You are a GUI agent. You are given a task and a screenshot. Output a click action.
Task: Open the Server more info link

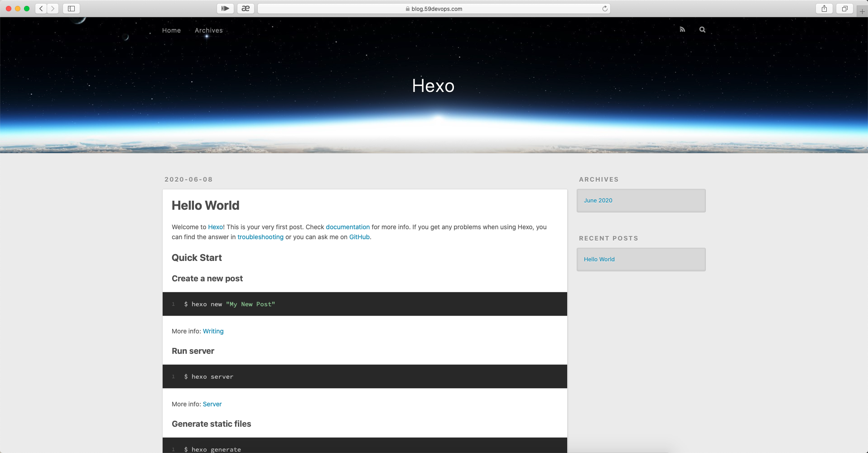212,404
